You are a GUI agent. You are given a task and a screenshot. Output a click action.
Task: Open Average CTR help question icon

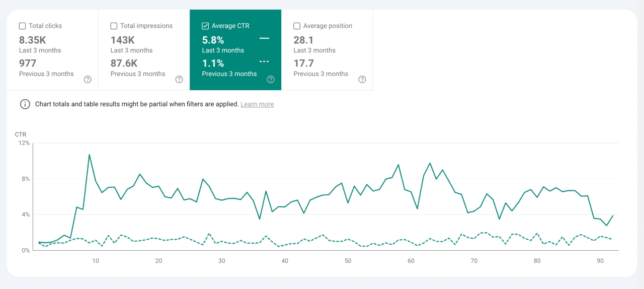[271, 80]
